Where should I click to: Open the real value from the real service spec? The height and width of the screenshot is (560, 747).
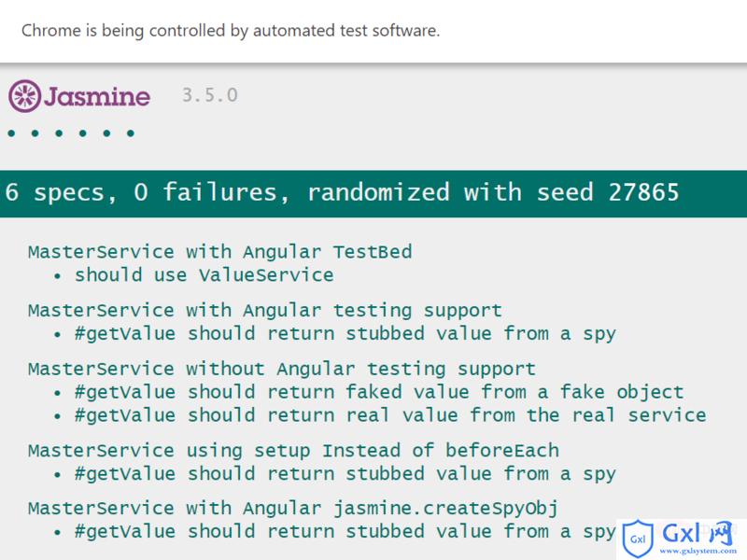tap(390, 415)
